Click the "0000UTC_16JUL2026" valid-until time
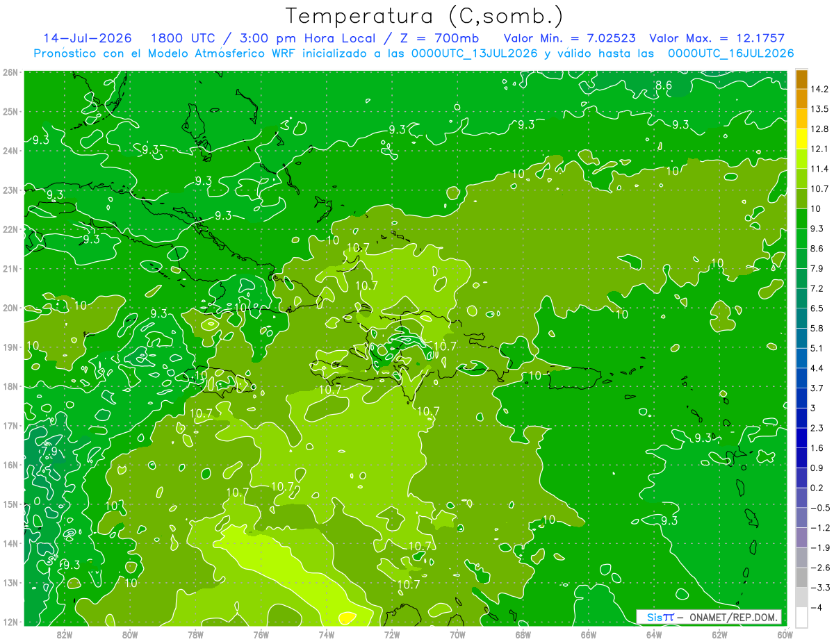The image size is (834, 644). (730, 53)
